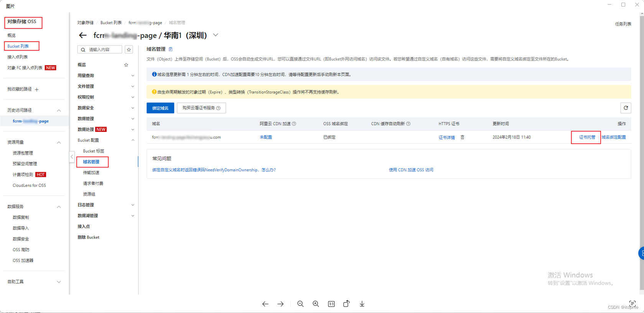Click the 绑定域名 button
The image size is (644, 313).
160,108
